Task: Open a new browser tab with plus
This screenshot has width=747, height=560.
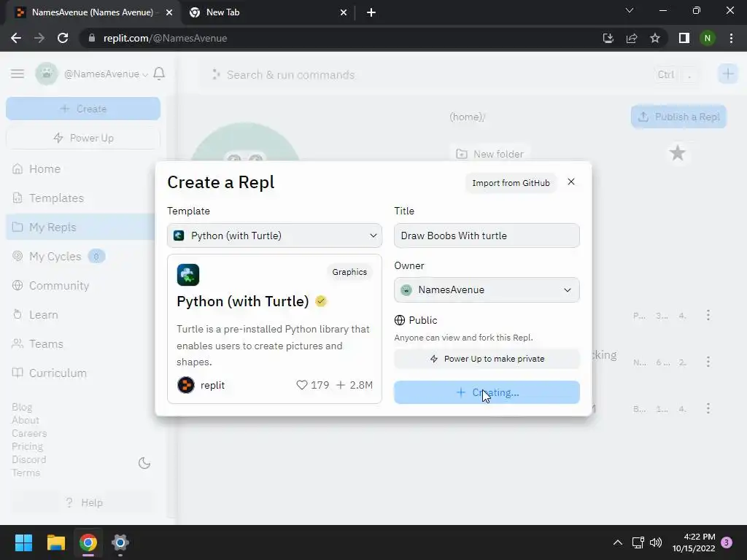Action: click(371, 12)
